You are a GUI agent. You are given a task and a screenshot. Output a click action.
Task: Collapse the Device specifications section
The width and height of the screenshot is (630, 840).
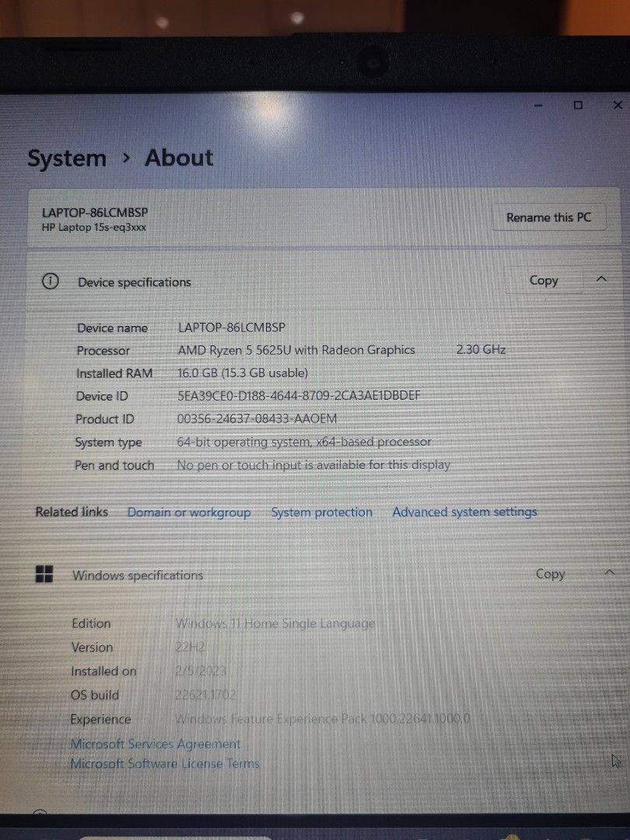point(601,278)
